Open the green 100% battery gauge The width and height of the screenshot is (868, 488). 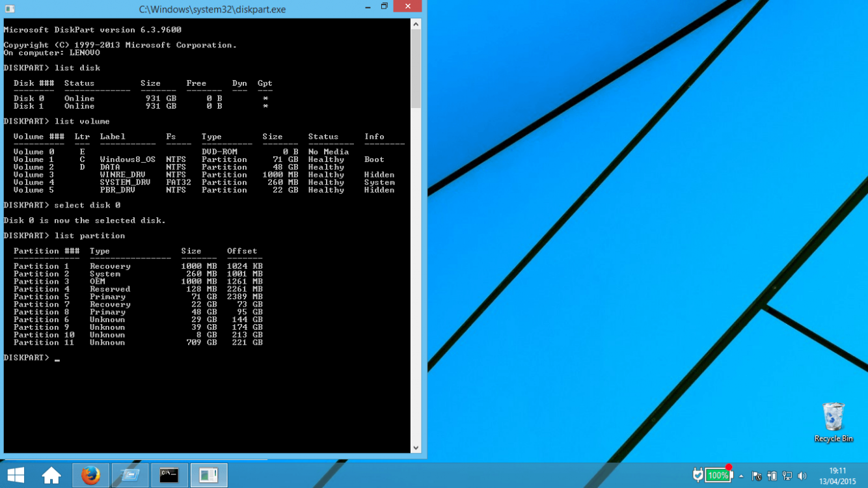718,476
